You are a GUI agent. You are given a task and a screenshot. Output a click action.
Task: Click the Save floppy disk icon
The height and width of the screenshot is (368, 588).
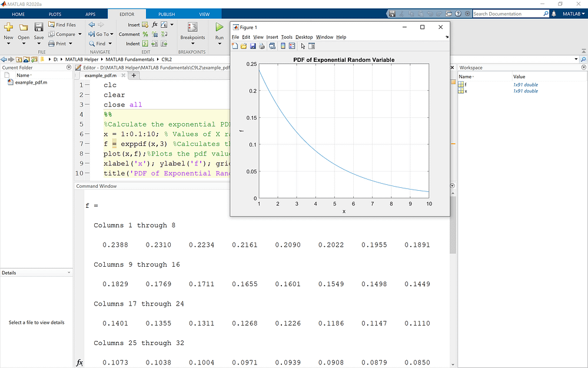pyautogui.click(x=39, y=27)
